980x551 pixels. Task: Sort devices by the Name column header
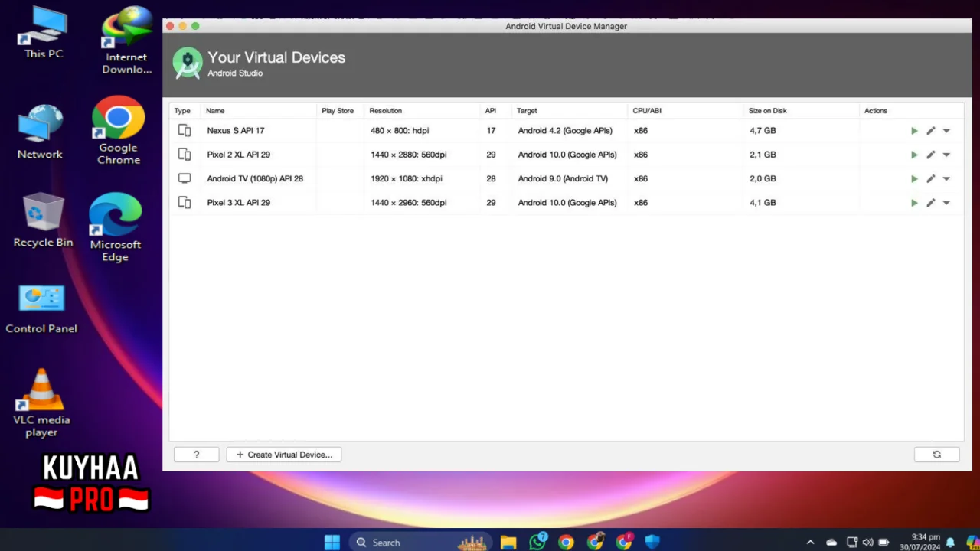click(259, 111)
